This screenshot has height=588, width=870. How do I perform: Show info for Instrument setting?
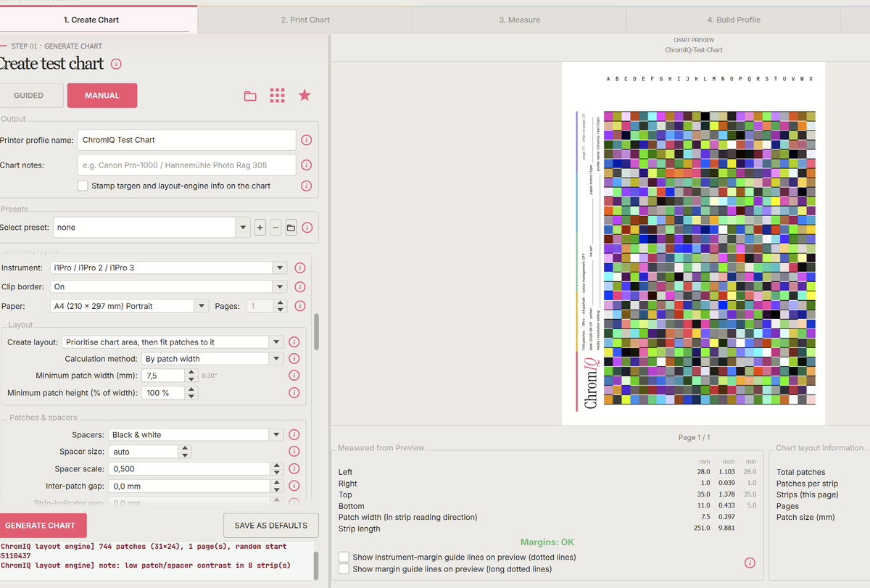(300, 268)
